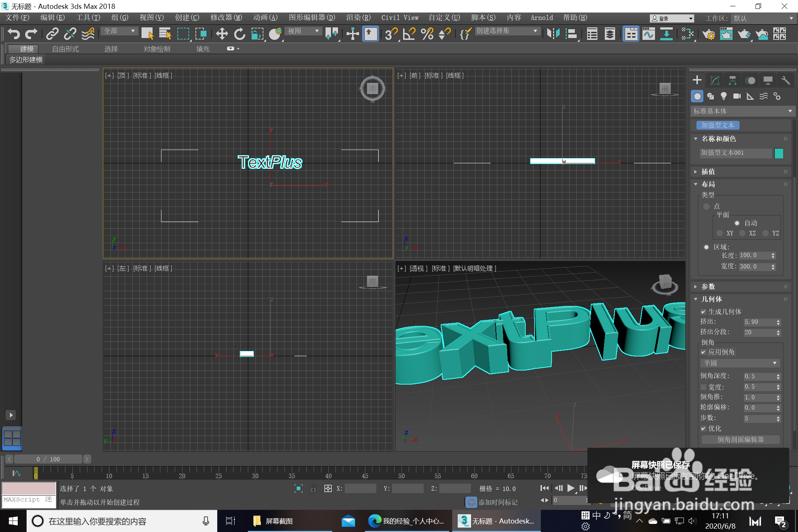798x532 pixels.
Task: Select the XZ plane radio button
Action: 742,233
